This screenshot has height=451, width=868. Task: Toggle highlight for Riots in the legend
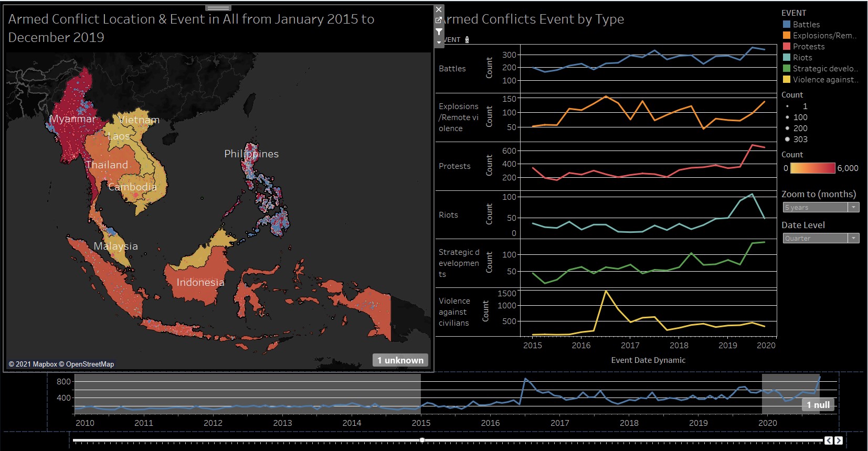pos(802,58)
